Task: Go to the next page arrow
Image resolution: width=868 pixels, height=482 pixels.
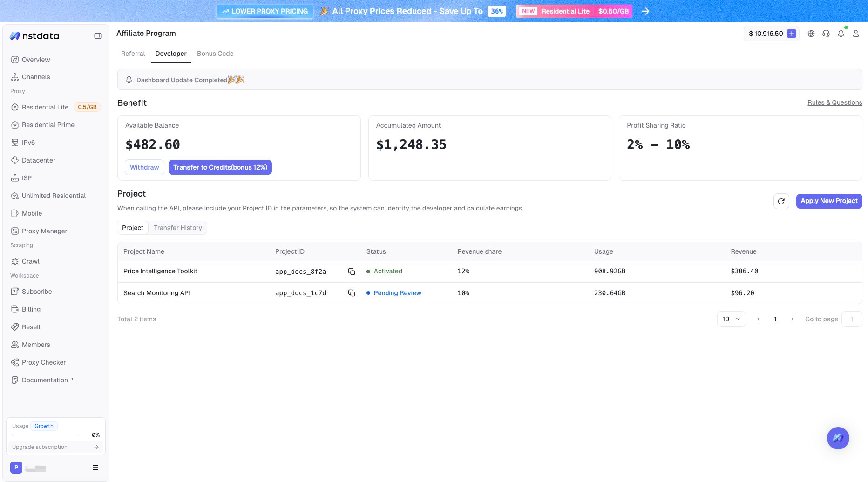Action: [x=793, y=319]
